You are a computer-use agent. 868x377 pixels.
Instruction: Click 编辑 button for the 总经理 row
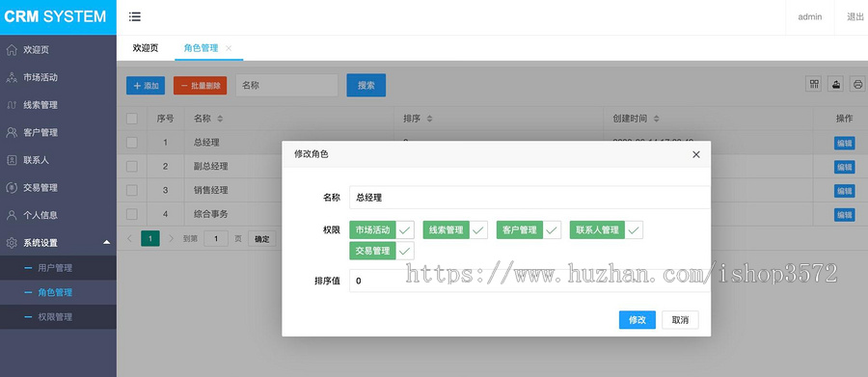pyautogui.click(x=844, y=143)
